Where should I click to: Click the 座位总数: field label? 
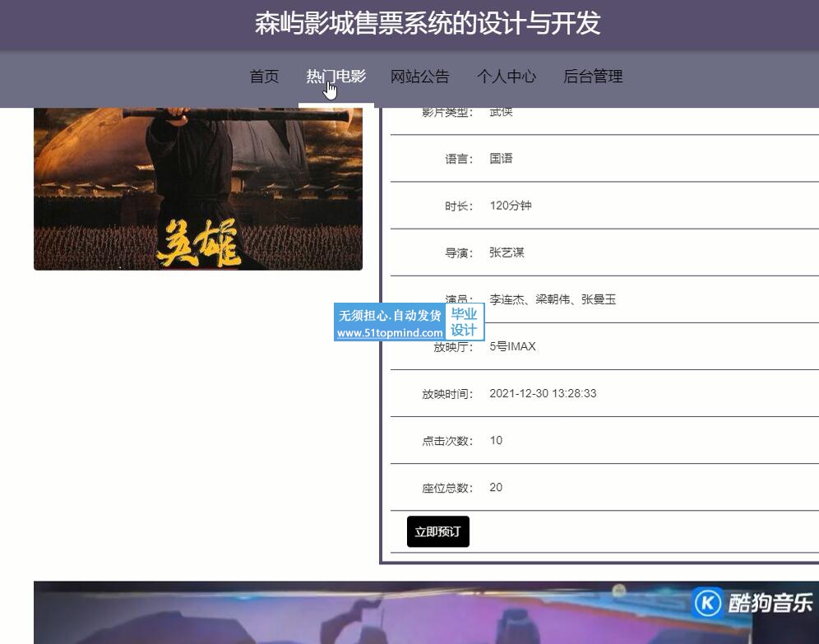[447, 488]
